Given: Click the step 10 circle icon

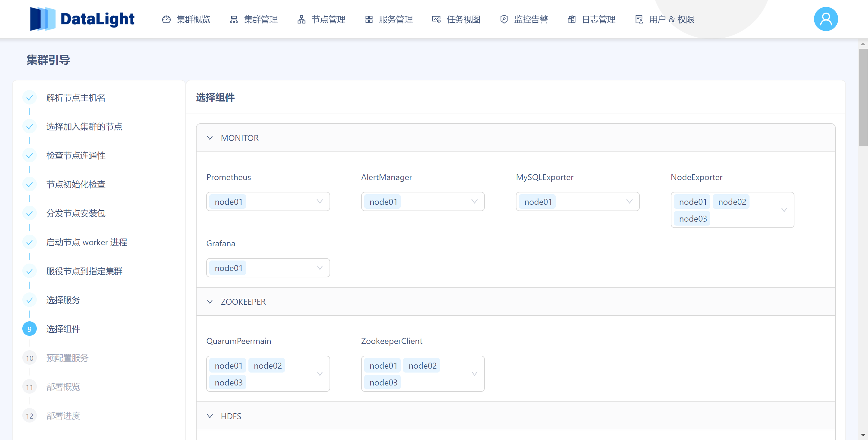Looking at the screenshot, I should [x=29, y=358].
